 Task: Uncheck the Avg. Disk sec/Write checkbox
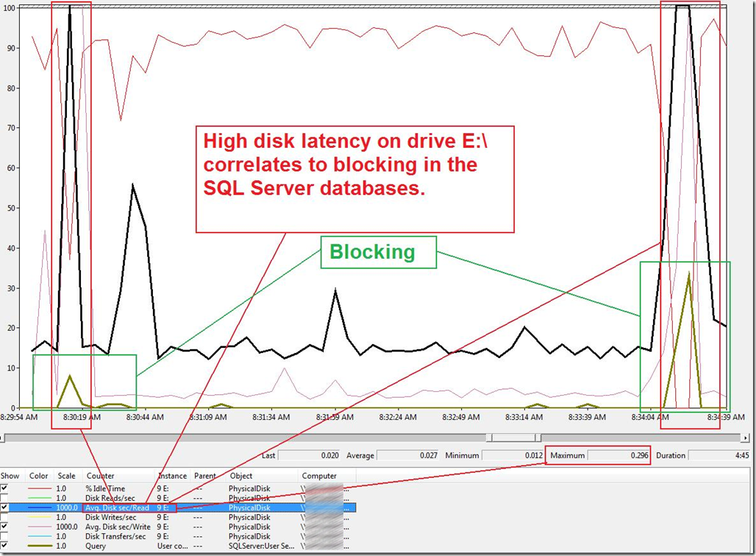pyautogui.click(x=4, y=527)
